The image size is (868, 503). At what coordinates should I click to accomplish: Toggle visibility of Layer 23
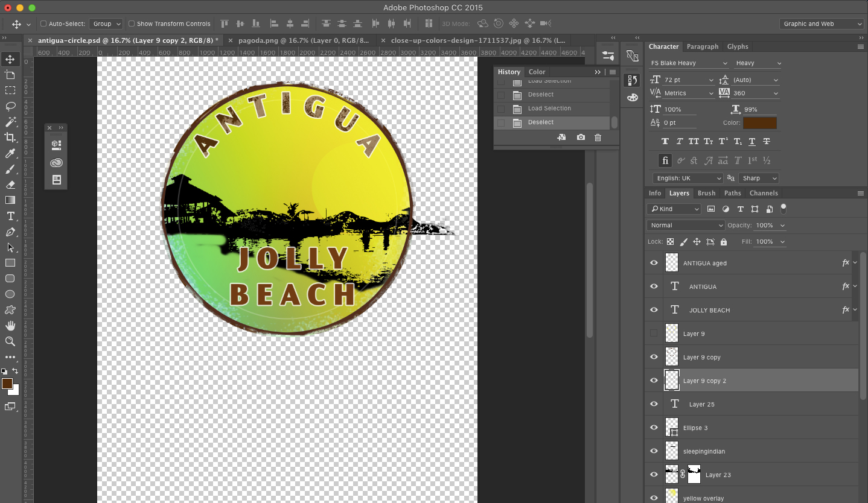(654, 475)
